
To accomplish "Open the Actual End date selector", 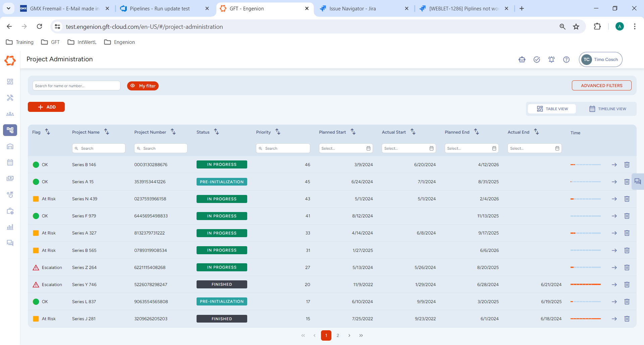I will pos(534,148).
